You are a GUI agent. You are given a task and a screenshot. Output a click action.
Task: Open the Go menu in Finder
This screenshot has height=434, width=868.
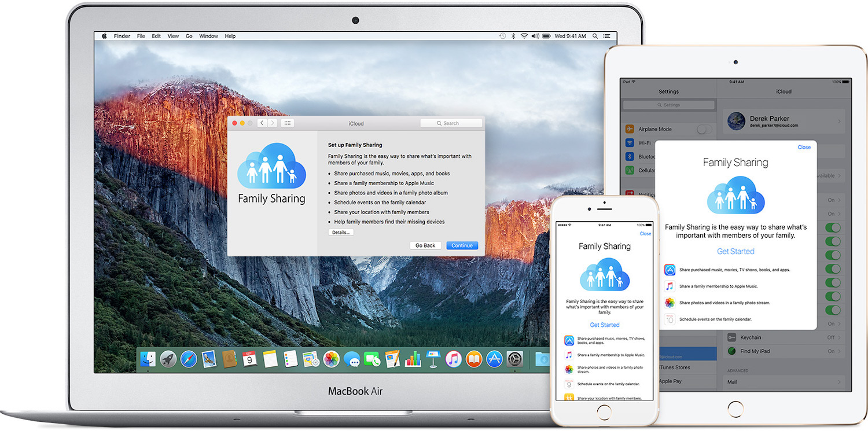point(189,35)
